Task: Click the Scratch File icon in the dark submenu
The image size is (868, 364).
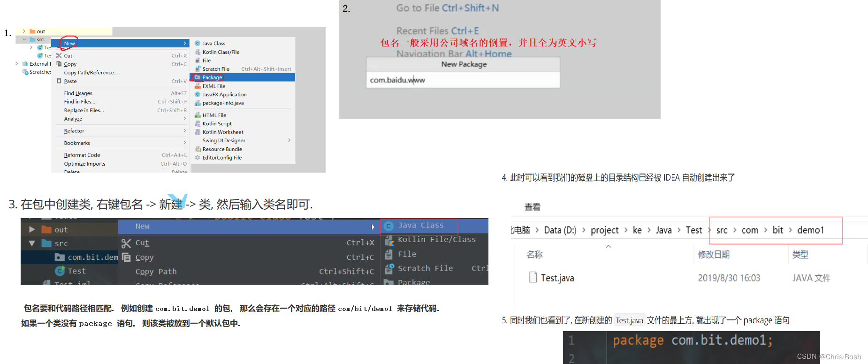Action: [389, 269]
